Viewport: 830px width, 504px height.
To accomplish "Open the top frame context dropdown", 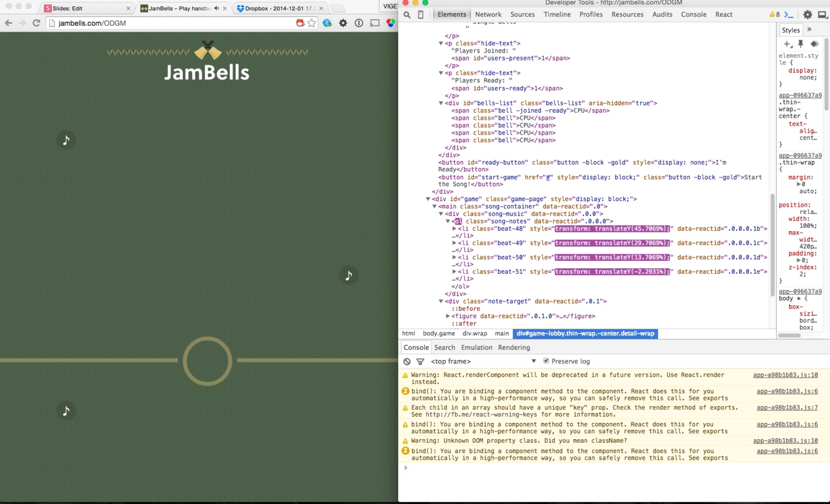I will coord(483,362).
